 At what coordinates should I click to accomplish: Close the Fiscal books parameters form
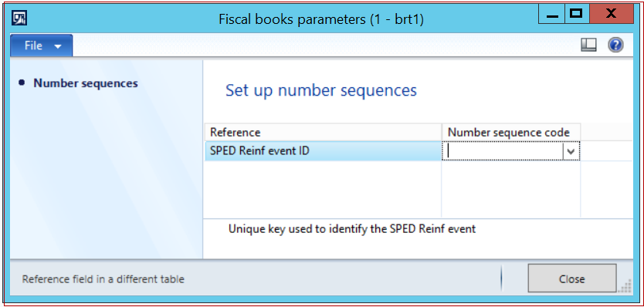tap(571, 279)
